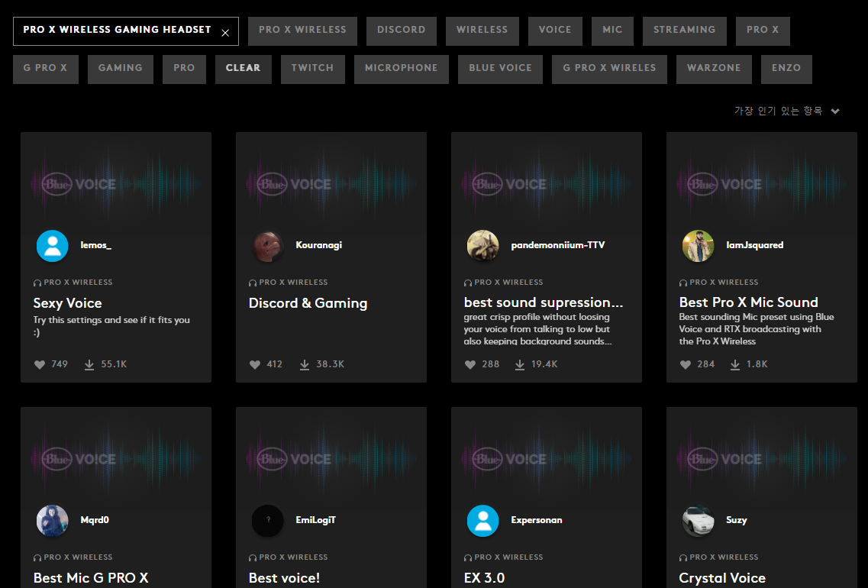Filter presets by VOICE tag
The image size is (868, 588).
(555, 31)
